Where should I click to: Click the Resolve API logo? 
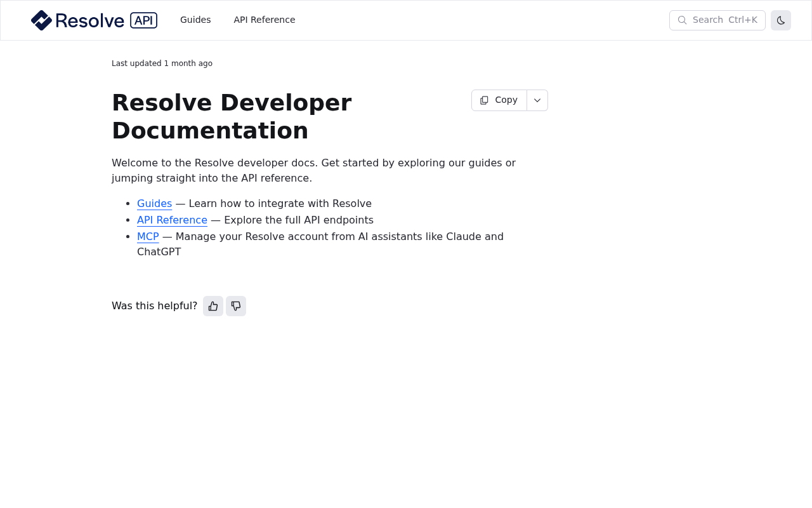coord(94,20)
